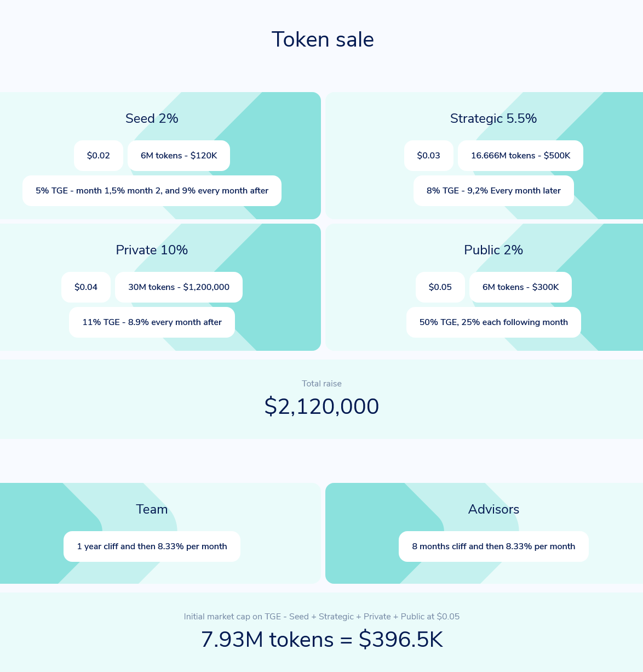The height and width of the screenshot is (672, 643).
Task: Select the Private 10% title
Action: 152,250
